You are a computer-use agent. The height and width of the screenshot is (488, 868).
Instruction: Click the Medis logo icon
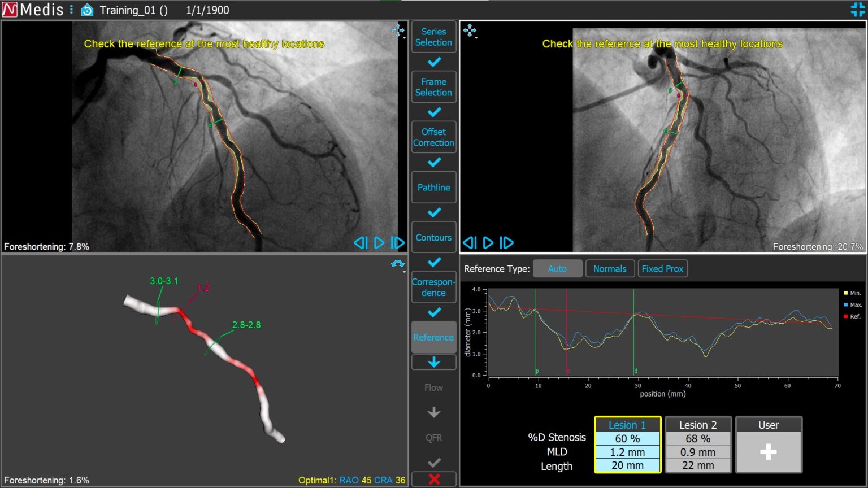(10, 10)
